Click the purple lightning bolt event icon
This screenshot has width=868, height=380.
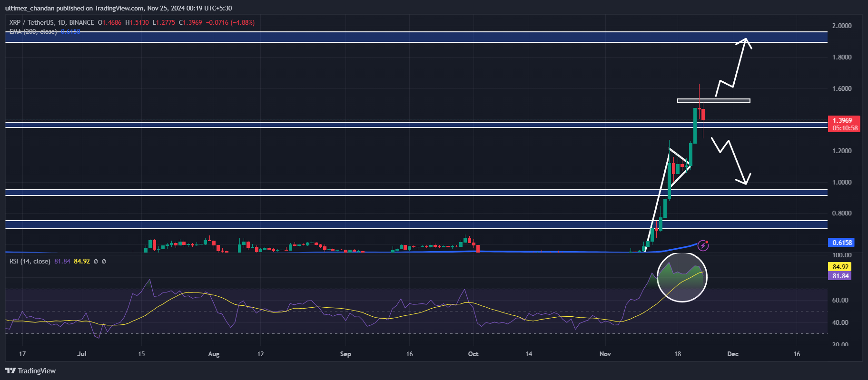tap(703, 245)
